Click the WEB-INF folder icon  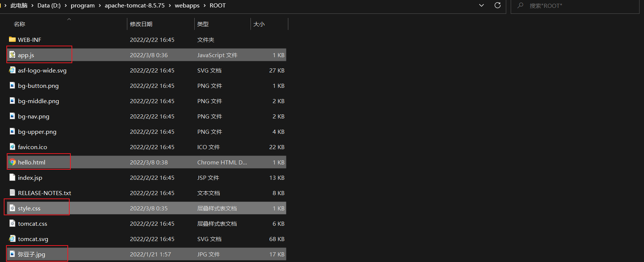click(12, 39)
